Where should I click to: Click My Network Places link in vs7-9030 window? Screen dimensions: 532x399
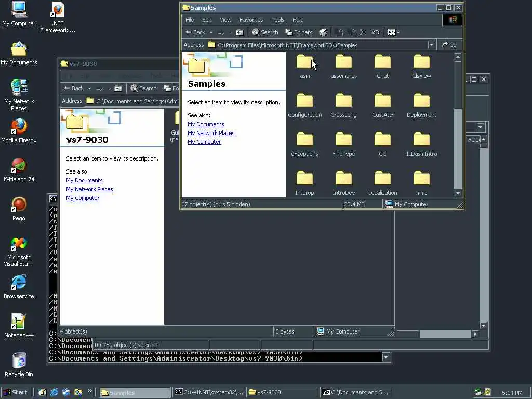(89, 189)
